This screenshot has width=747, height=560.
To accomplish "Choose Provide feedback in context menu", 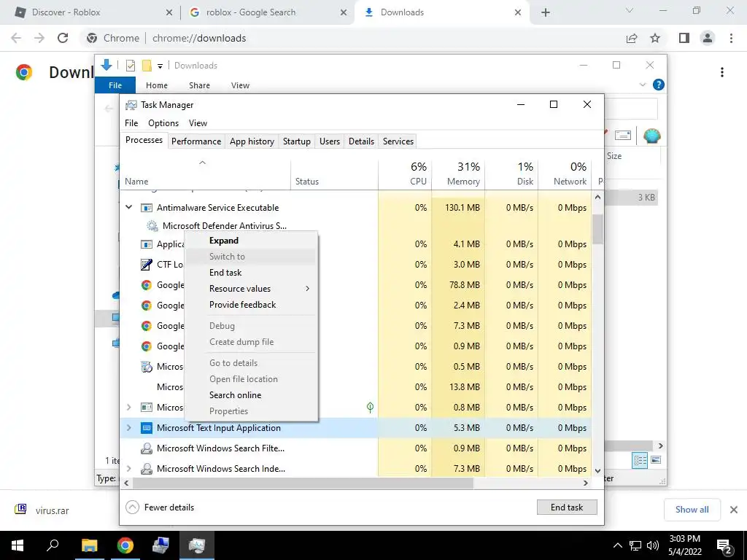I will pos(251,305).
